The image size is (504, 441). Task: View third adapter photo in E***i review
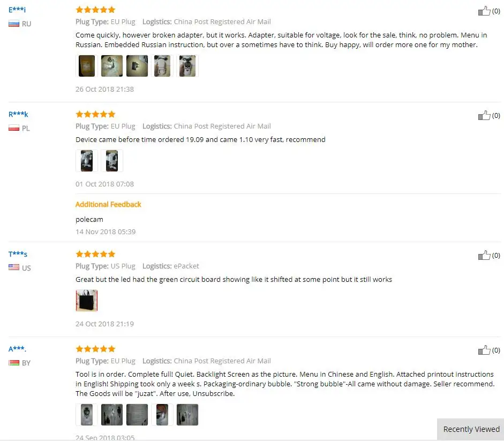(x=137, y=66)
